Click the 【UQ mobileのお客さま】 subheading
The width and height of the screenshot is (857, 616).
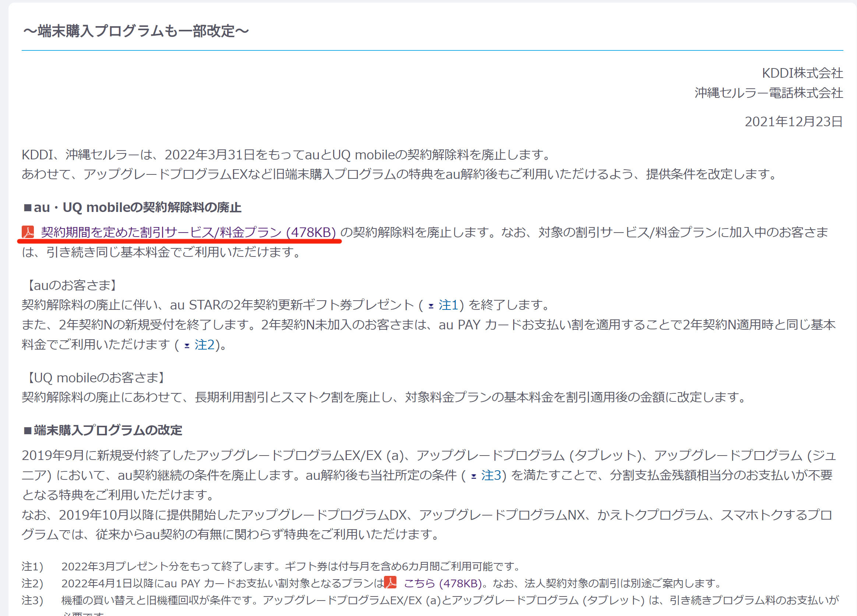coord(96,377)
